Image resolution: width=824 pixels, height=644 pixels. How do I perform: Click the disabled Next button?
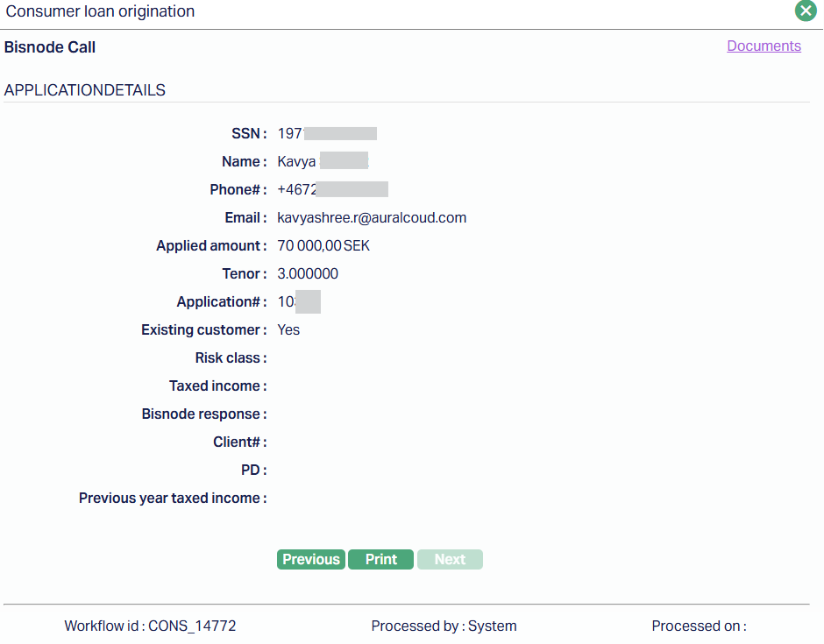pyautogui.click(x=450, y=560)
